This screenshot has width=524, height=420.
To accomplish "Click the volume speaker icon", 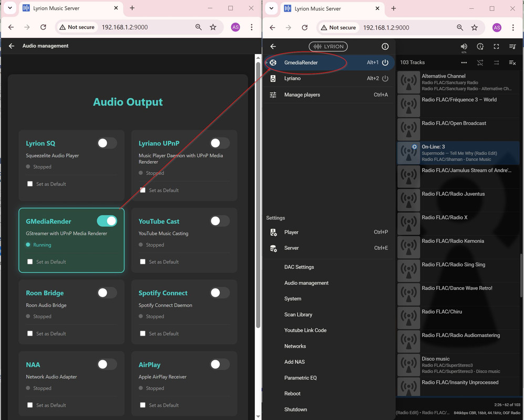I will [x=464, y=46].
